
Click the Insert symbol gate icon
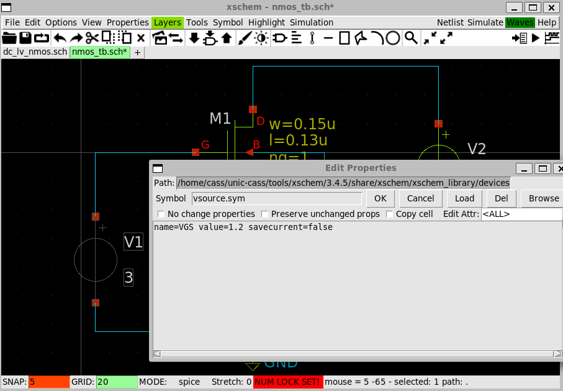[280, 38]
